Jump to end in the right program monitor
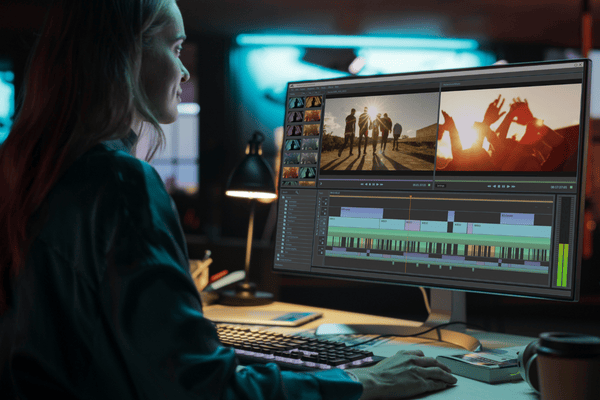This screenshot has height=400, width=600. (513, 186)
